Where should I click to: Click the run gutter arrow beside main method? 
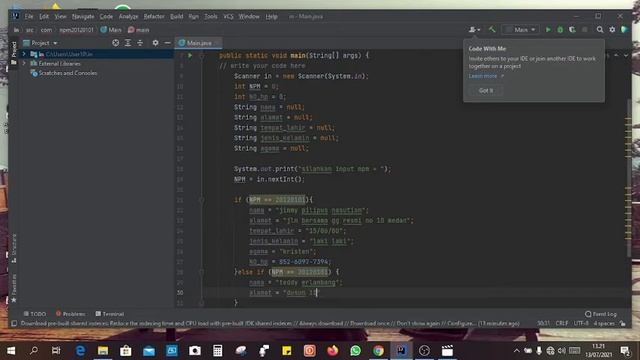(190, 55)
